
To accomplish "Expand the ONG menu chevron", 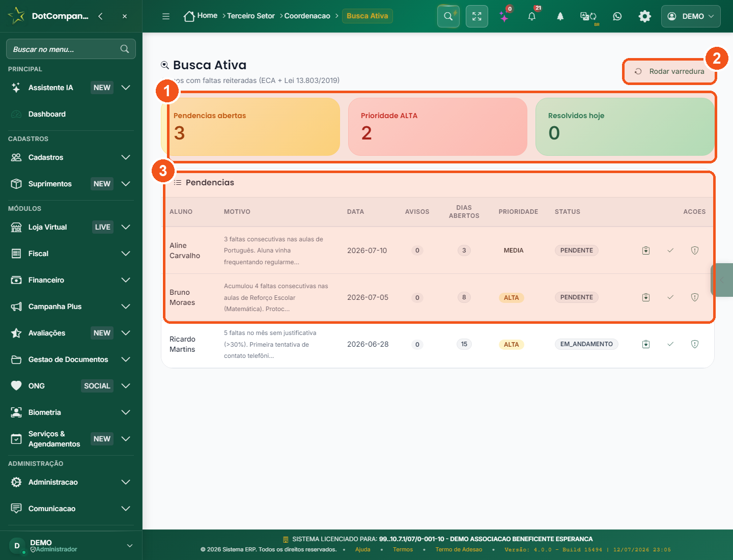I will point(126,386).
